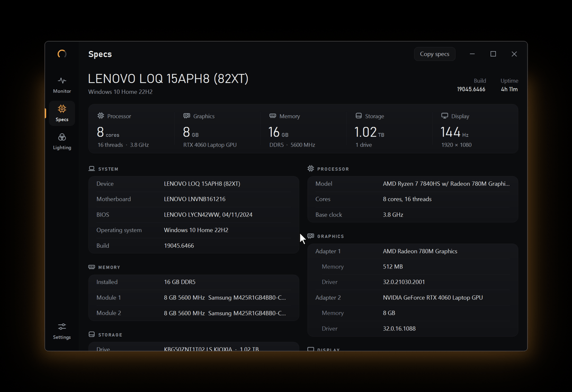Click the PROCESSOR section chip icon
Screen dimensions: 572x392
click(x=310, y=168)
